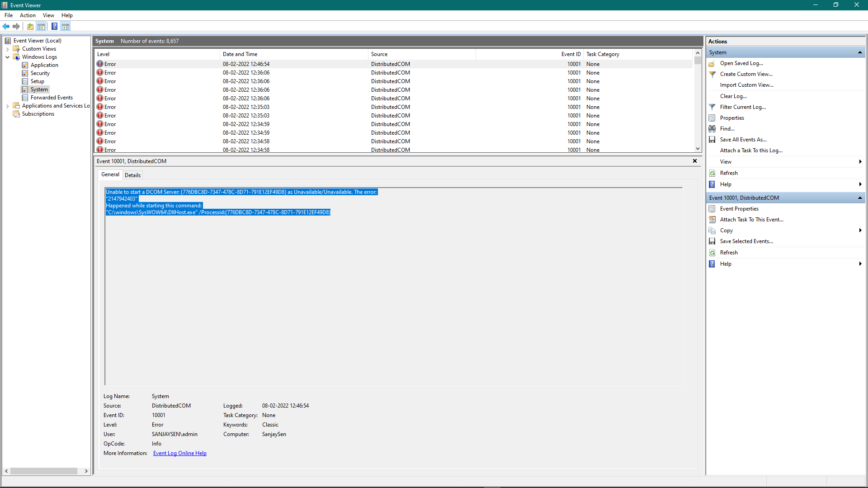Click the scroll right arrow of tree pane
Image resolution: width=868 pixels, height=488 pixels.
[86, 471]
